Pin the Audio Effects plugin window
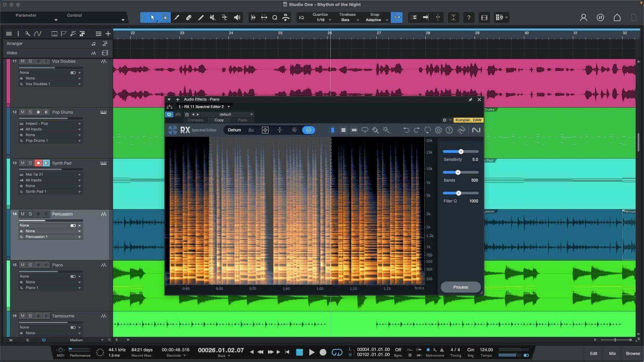Image resolution: width=644 pixels, height=362 pixels. [470, 100]
